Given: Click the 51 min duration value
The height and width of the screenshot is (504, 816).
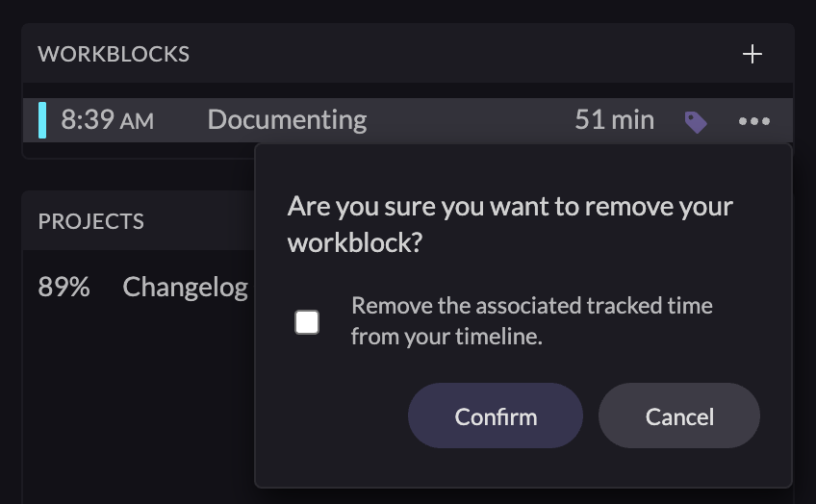Looking at the screenshot, I should pos(614,120).
